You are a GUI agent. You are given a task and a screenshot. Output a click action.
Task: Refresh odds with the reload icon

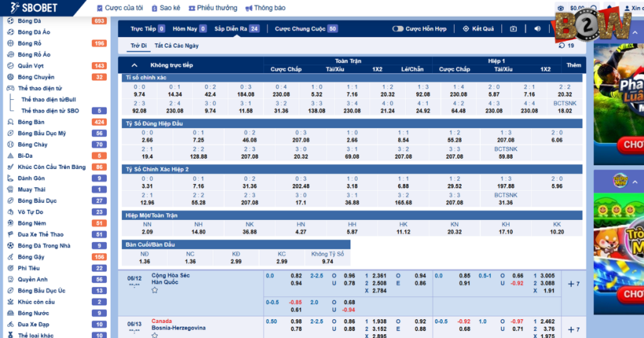[x=562, y=45]
